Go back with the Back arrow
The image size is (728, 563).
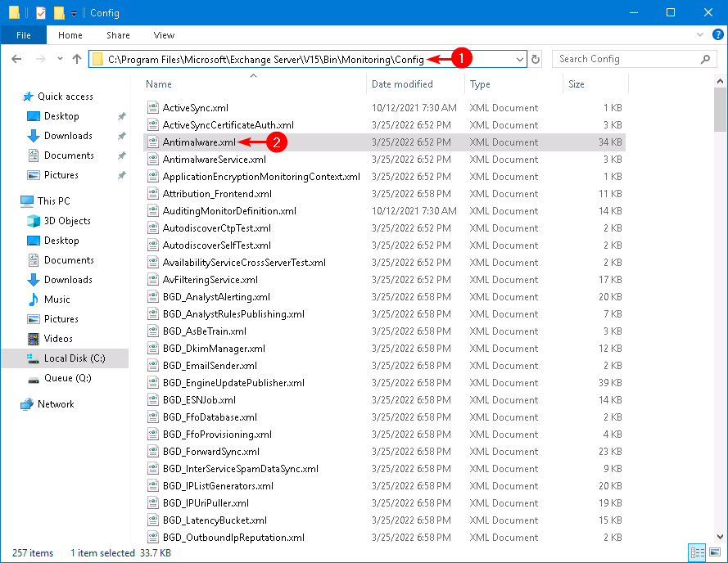pos(16,59)
